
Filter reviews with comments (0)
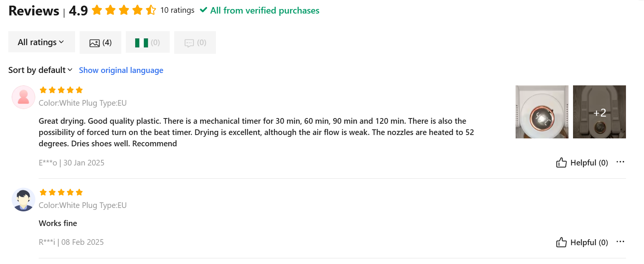(x=195, y=42)
